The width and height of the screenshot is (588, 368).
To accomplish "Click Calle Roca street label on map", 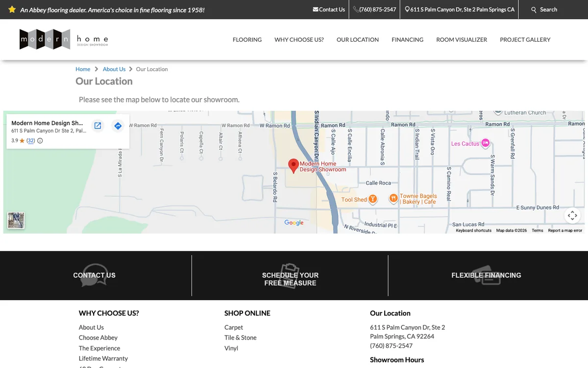I will (x=378, y=183).
